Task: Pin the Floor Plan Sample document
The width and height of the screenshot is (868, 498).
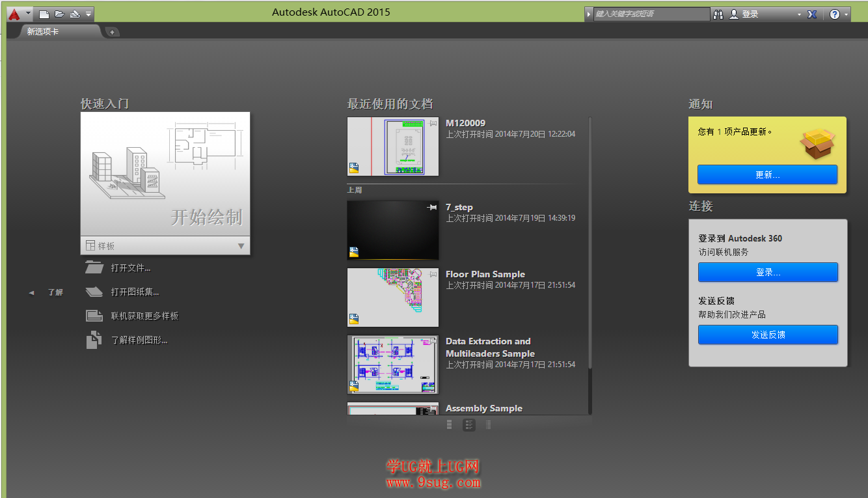Action: pyautogui.click(x=433, y=274)
